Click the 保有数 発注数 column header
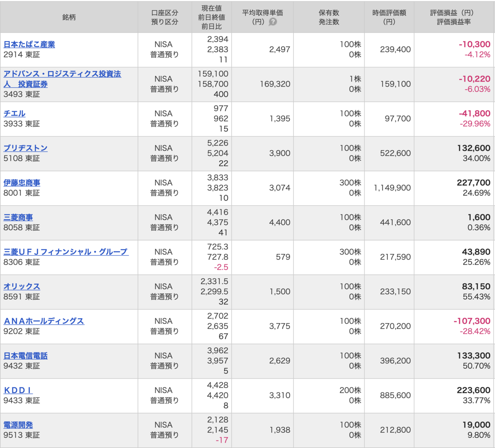The width and height of the screenshot is (495, 448). [x=329, y=17]
